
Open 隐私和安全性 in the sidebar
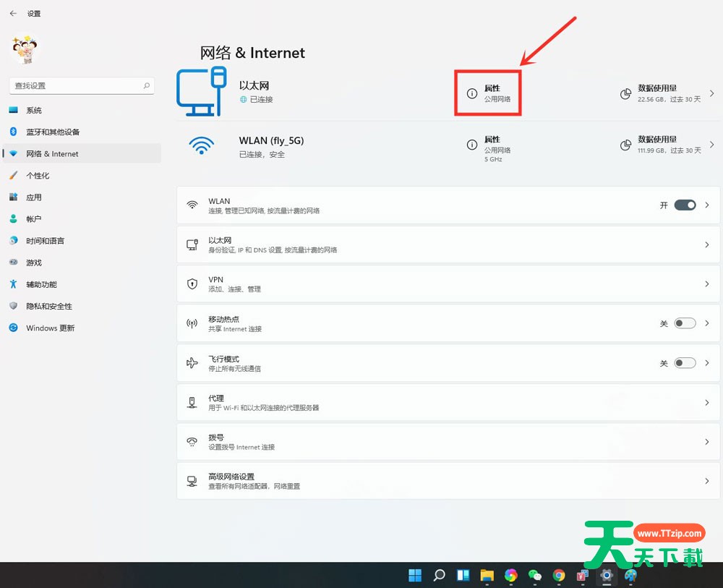coord(49,307)
